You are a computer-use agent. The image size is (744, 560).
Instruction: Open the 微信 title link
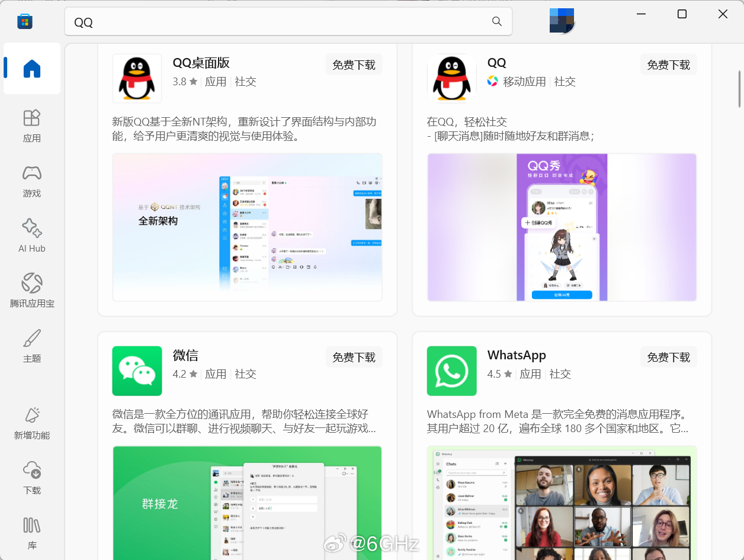coord(185,355)
